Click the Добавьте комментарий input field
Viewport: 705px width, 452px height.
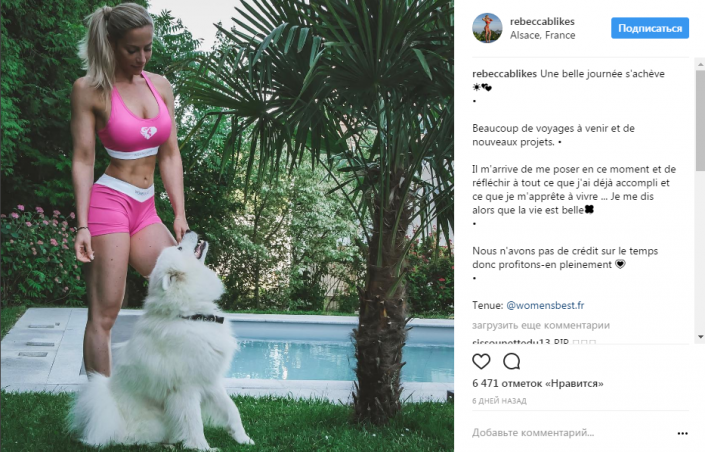click(x=571, y=433)
